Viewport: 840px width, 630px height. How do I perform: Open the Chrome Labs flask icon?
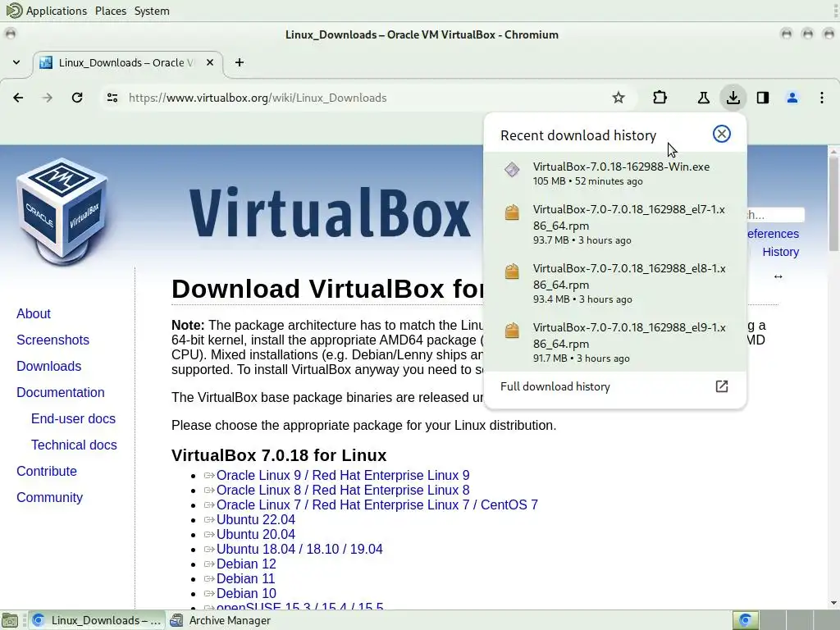click(x=703, y=98)
